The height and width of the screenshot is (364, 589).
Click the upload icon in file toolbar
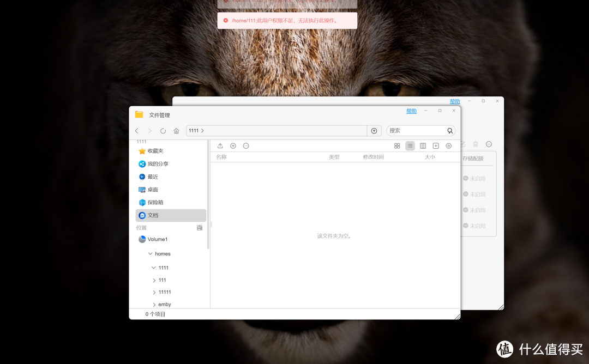pos(220,145)
